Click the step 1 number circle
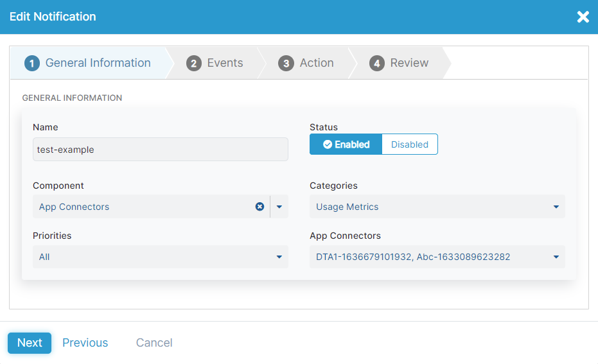 pos(32,63)
